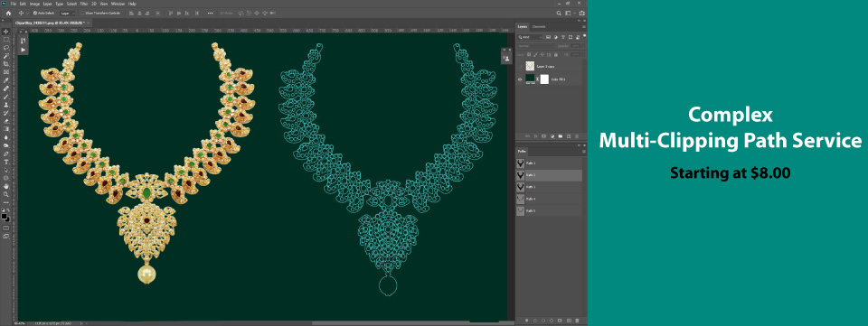Image resolution: width=868 pixels, height=326 pixels.
Task: Click the zoom percentage field in status bar
Action: 19,323
